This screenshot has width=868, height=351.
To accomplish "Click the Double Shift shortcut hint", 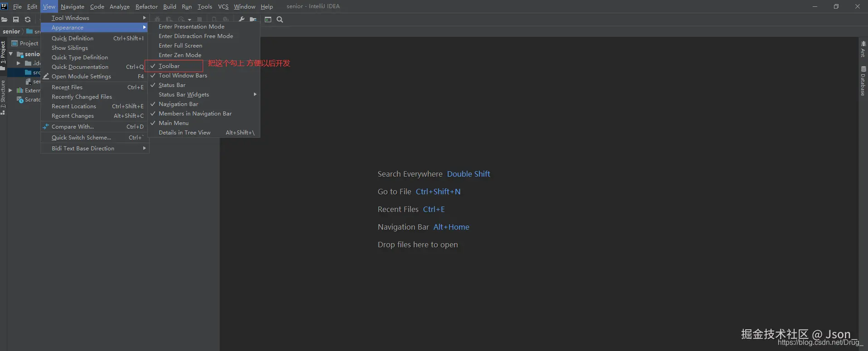I will pyautogui.click(x=468, y=174).
